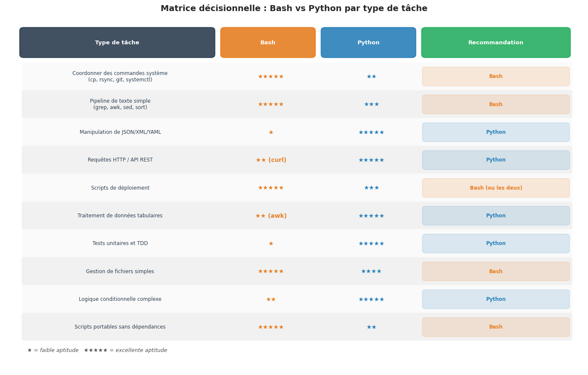The height and width of the screenshot is (375, 588).
Task: Click the Python column header
Action: point(368,43)
